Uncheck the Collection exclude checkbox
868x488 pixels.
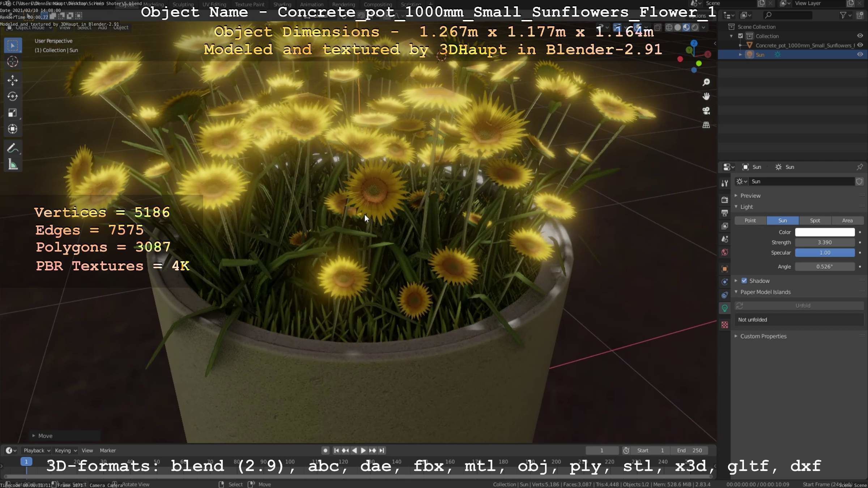[740, 36]
